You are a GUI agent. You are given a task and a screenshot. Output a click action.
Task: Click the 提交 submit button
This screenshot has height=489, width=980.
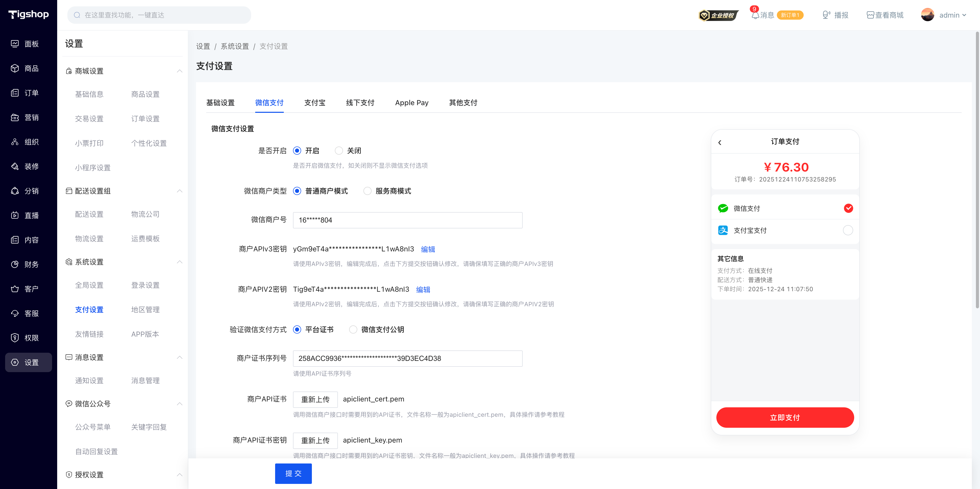(x=293, y=474)
